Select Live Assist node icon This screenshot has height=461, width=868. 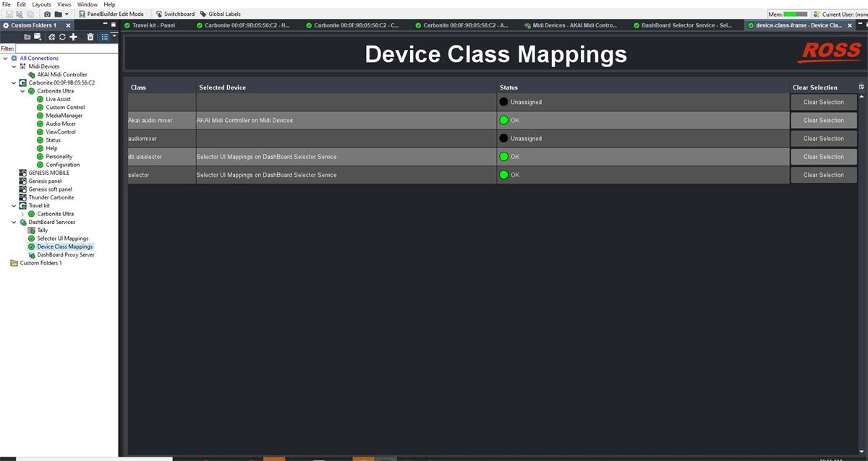tap(41, 99)
